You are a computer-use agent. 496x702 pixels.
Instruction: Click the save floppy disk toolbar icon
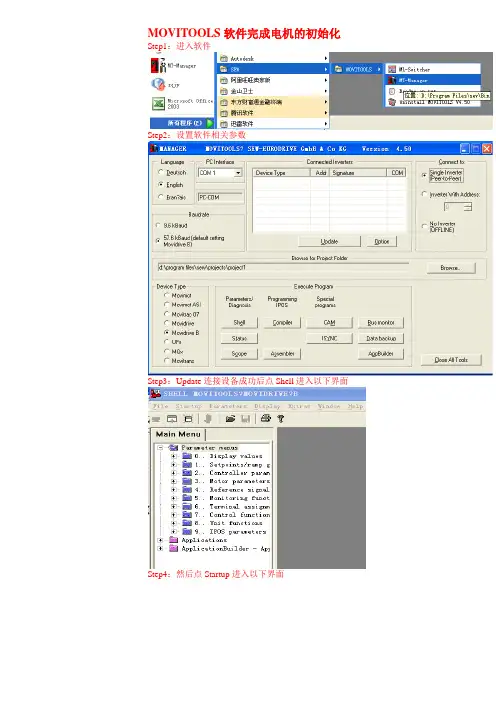tap(245, 419)
